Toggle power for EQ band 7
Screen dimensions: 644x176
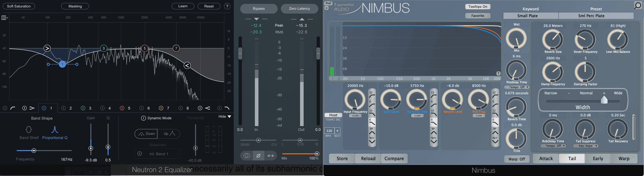pyautogui.click(x=161, y=108)
